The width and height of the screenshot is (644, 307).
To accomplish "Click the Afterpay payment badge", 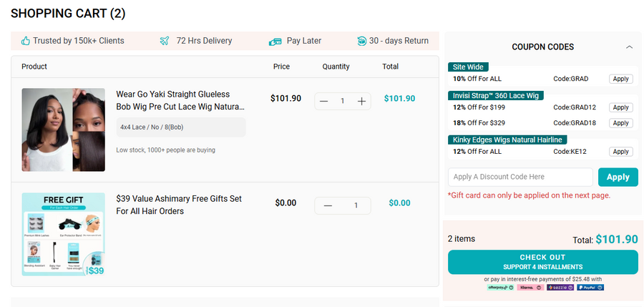I will pyautogui.click(x=500, y=288).
